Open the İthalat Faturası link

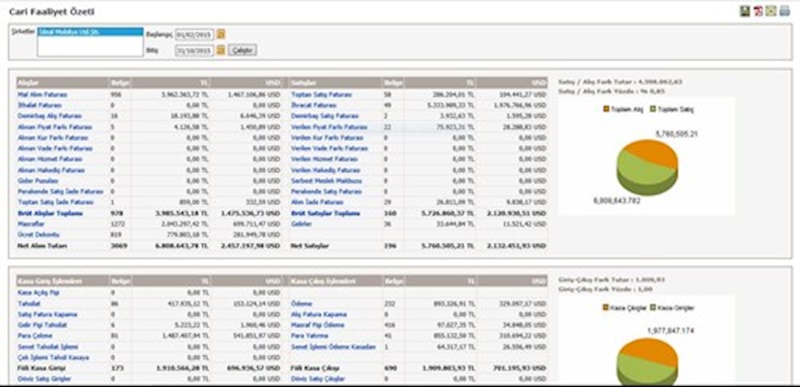point(39,106)
